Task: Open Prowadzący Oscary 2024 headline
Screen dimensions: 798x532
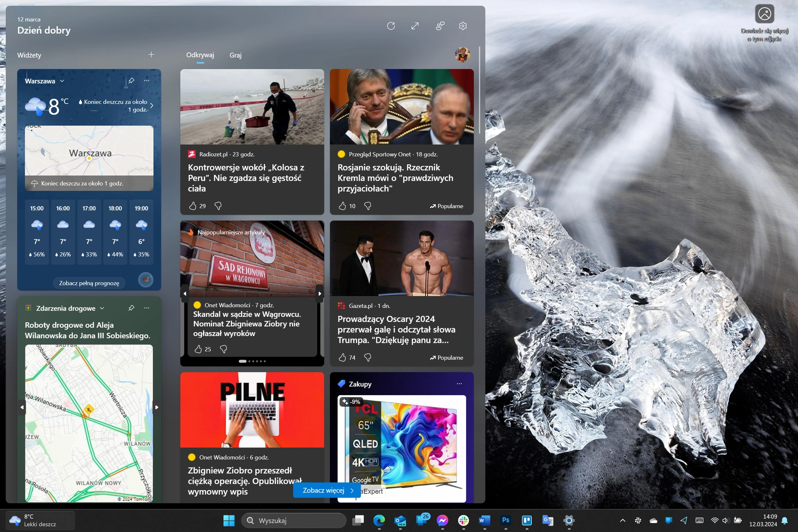Action: click(397, 330)
